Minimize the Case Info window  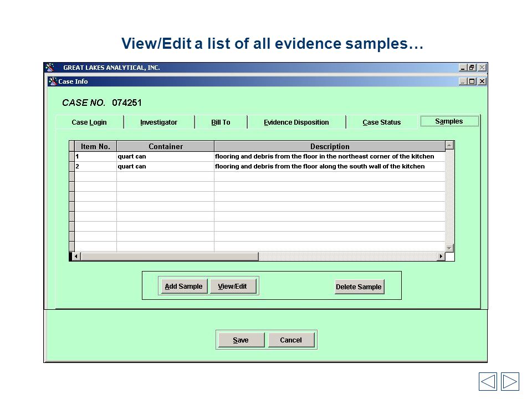point(462,81)
